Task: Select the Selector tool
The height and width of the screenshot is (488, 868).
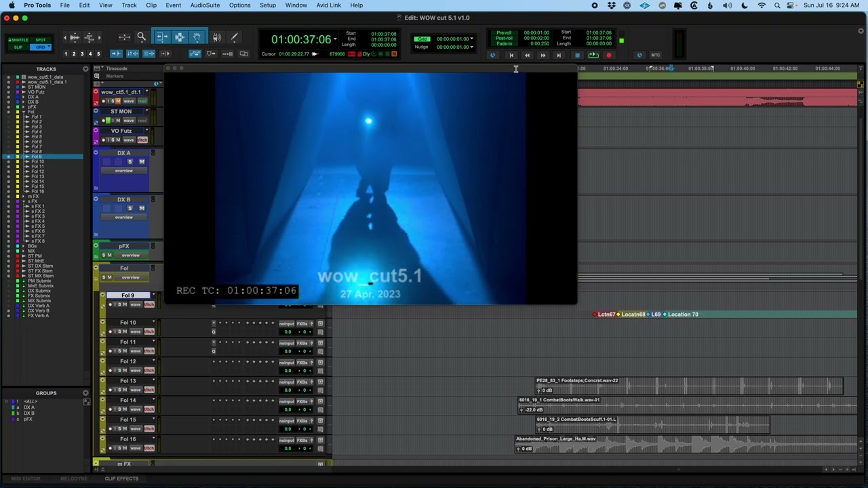Action: (180, 37)
